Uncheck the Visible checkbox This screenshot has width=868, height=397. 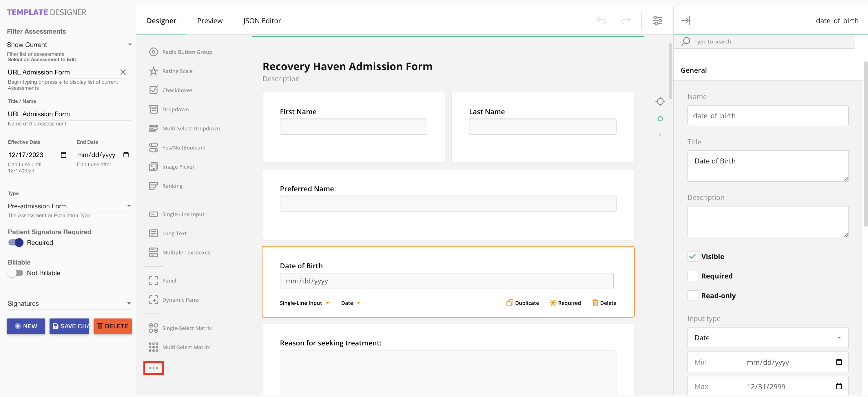(692, 256)
